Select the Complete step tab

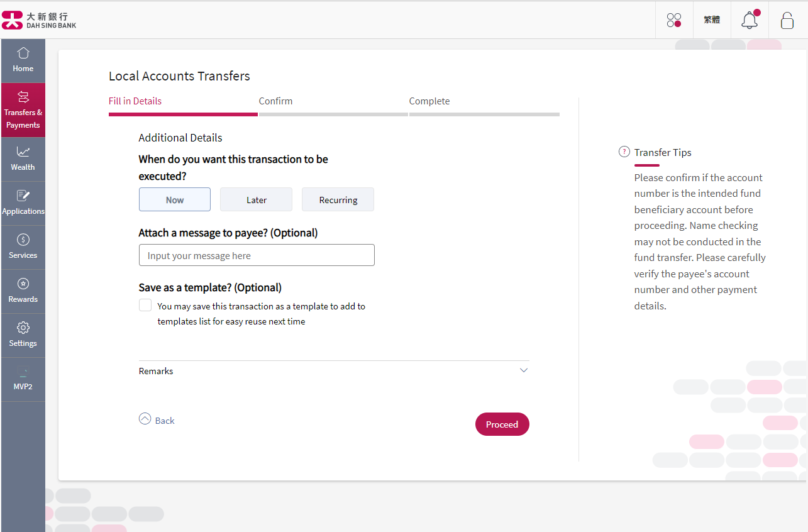coord(429,101)
